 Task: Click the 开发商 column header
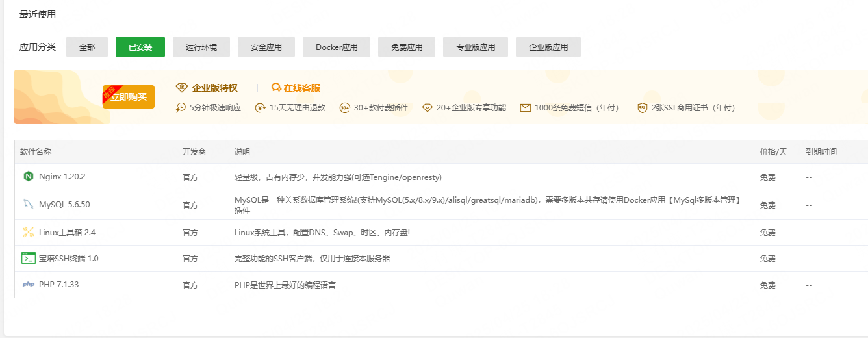pyautogui.click(x=194, y=151)
